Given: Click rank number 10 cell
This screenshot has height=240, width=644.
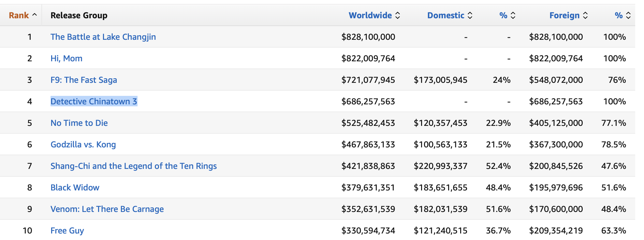Looking at the screenshot, I should (x=27, y=231).
